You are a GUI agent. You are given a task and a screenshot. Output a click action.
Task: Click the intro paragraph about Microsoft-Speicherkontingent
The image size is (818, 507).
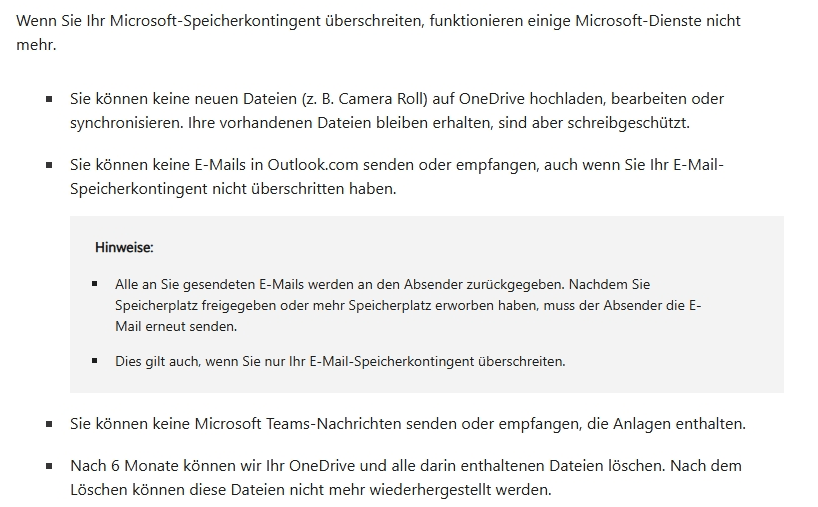(x=378, y=32)
